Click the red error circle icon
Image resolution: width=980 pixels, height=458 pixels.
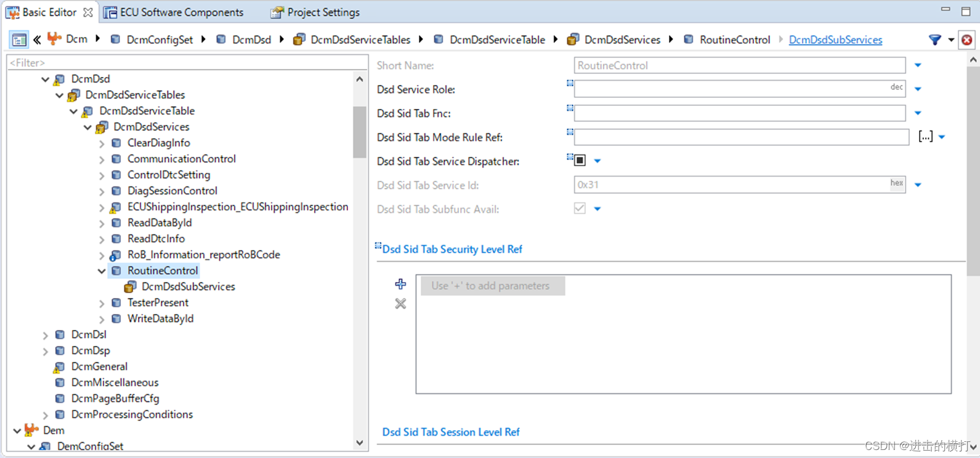(x=967, y=40)
